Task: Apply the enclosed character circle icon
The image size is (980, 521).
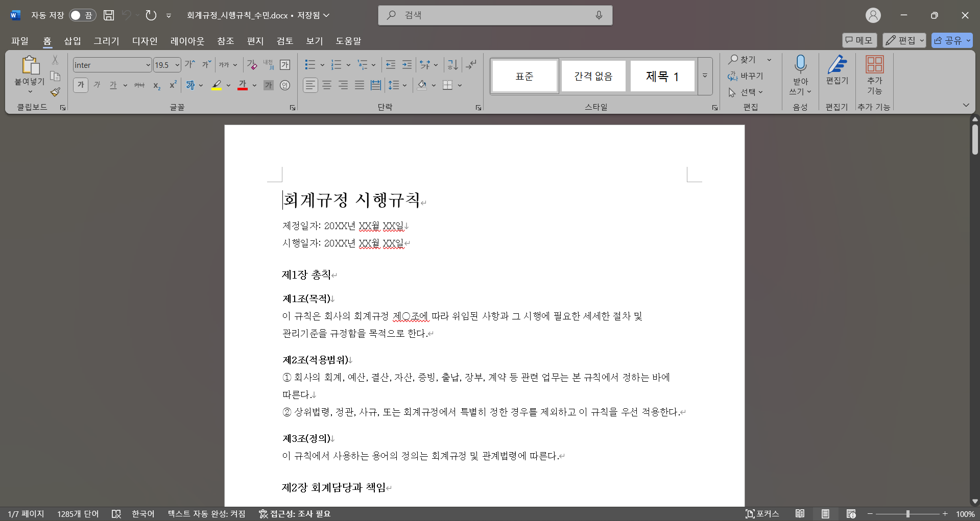Action: pyautogui.click(x=285, y=85)
